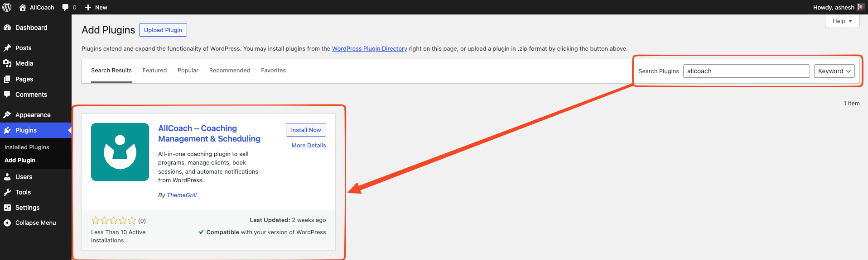Click the Appearance paintbrush icon
This screenshot has height=260, width=868.
pos(7,115)
